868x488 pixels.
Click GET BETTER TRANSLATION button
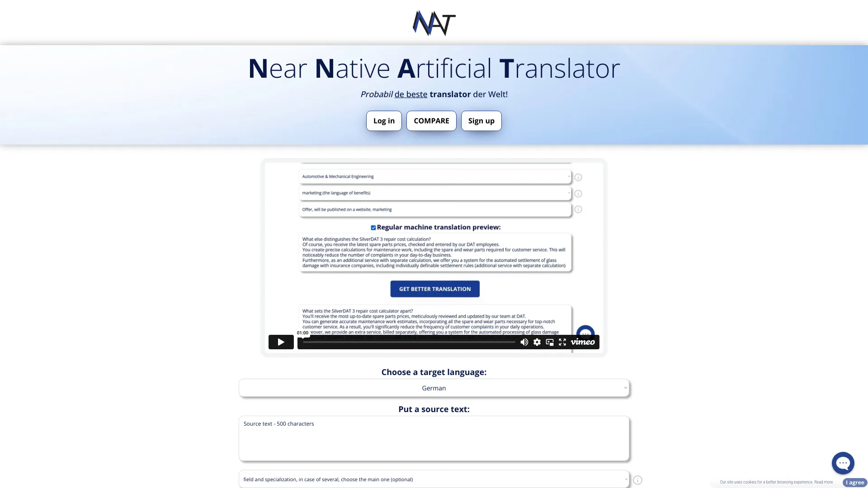pyautogui.click(x=434, y=289)
